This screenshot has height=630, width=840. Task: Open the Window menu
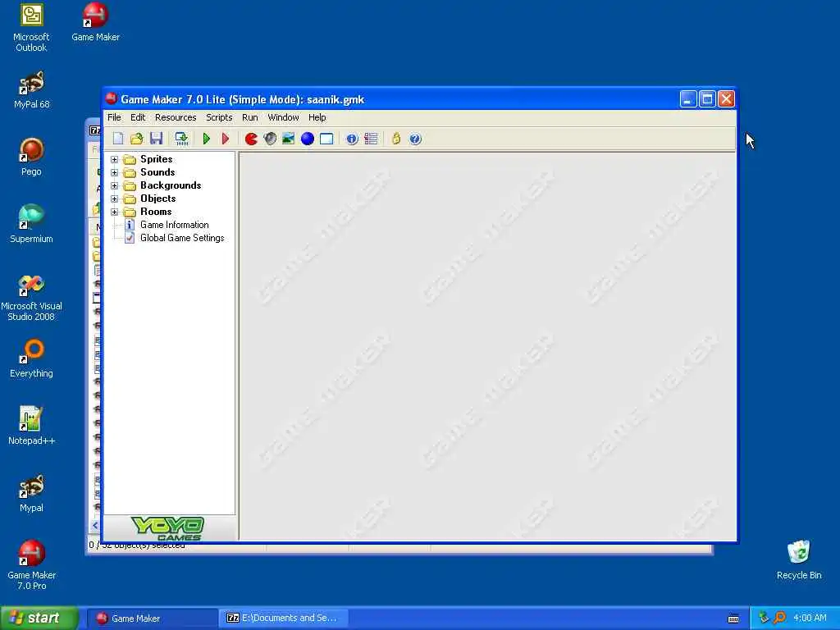coord(283,117)
